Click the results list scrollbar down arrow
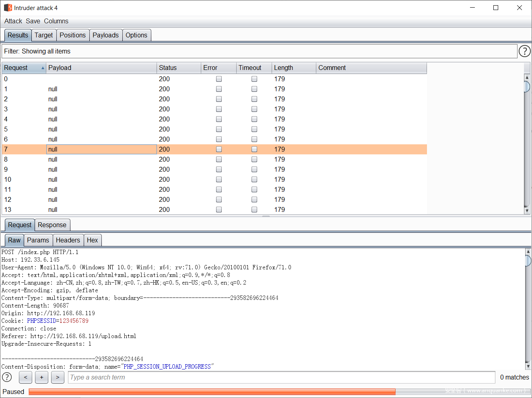Screen dimensions: 532x398 pyautogui.click(x=527, y=210)
